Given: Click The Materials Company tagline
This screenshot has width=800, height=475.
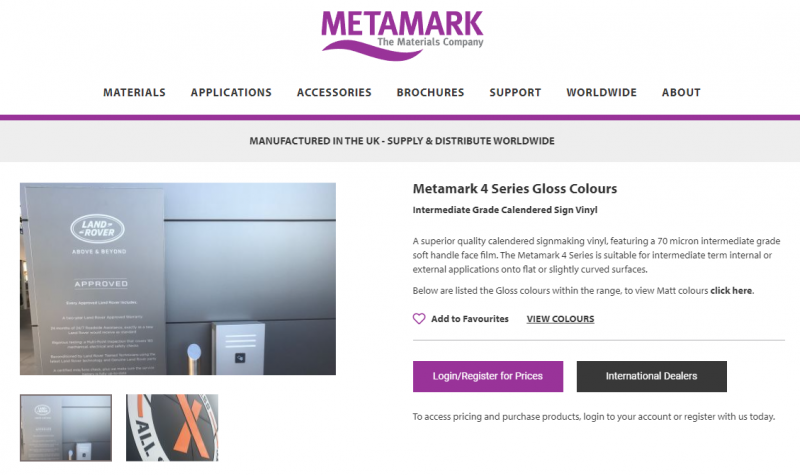Looking at the screenshot, I should [430, 42].
